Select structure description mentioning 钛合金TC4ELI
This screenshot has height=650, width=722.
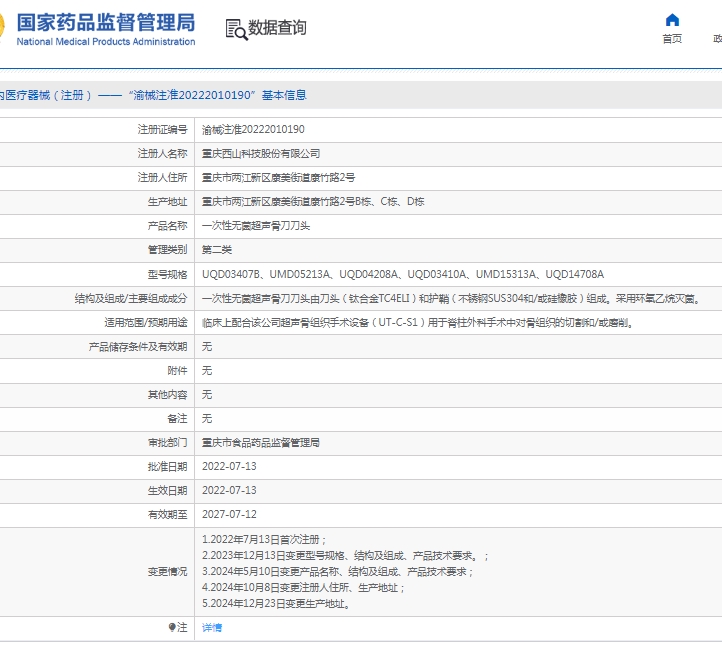pyautogui.click(x=452, y=298)
